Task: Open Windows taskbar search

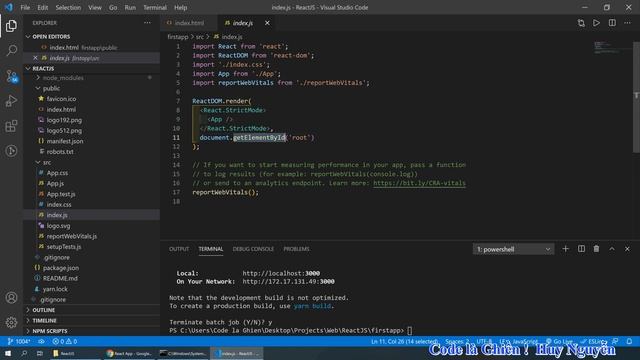Action: [24, 353]
